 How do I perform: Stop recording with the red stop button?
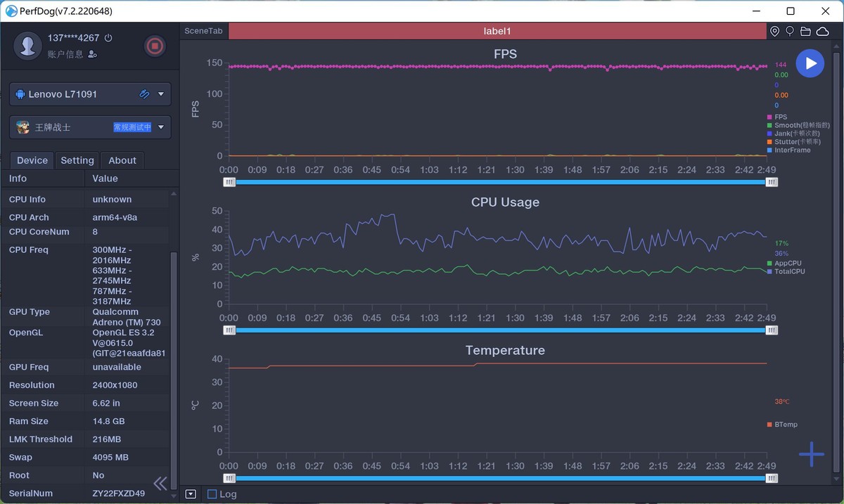[155, 46]
